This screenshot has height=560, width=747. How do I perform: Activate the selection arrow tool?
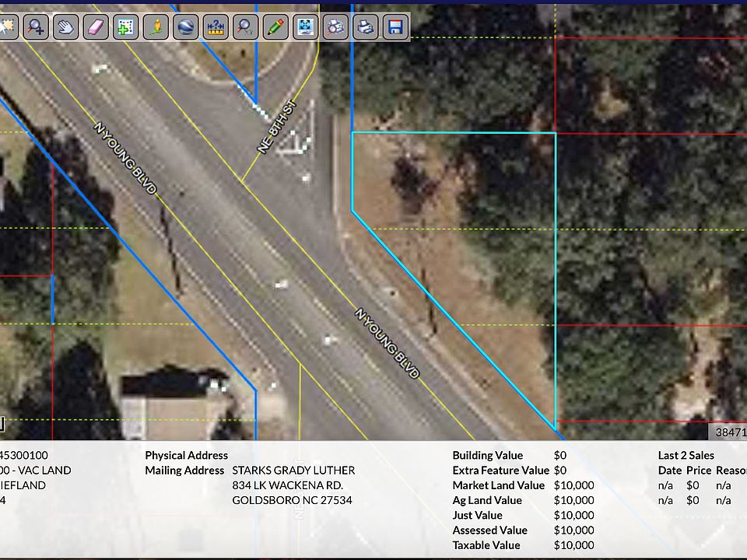coord(6,27)
